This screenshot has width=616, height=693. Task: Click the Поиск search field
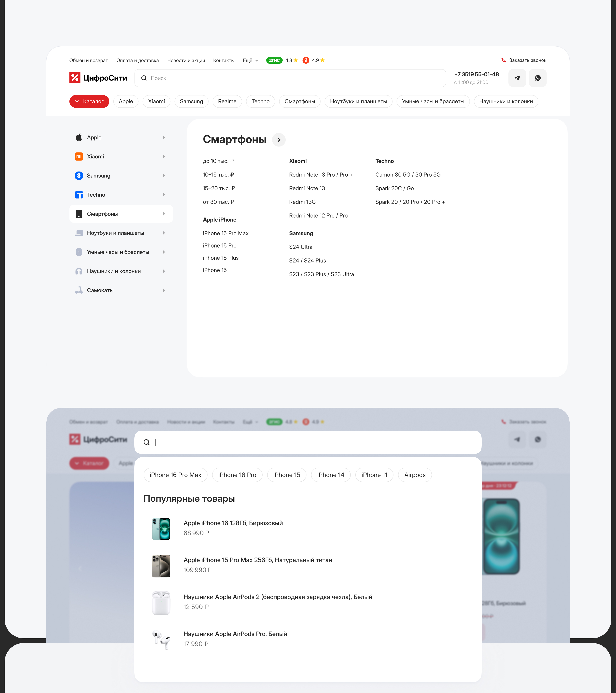tap(290, 78)
